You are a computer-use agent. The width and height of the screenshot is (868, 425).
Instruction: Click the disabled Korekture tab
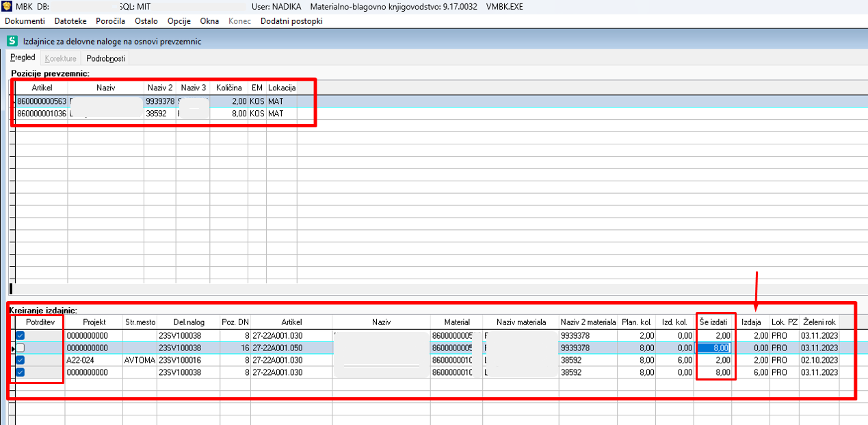click(x=60, y=58)
